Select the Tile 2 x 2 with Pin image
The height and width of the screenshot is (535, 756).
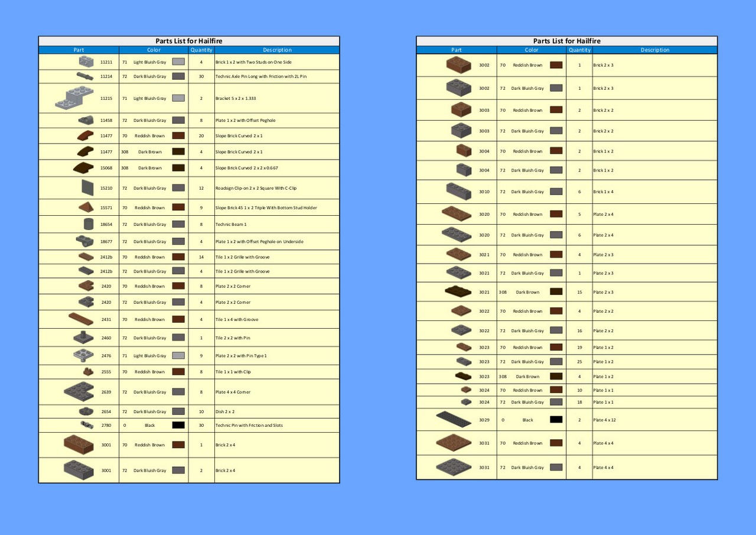[x=83, y=338]
